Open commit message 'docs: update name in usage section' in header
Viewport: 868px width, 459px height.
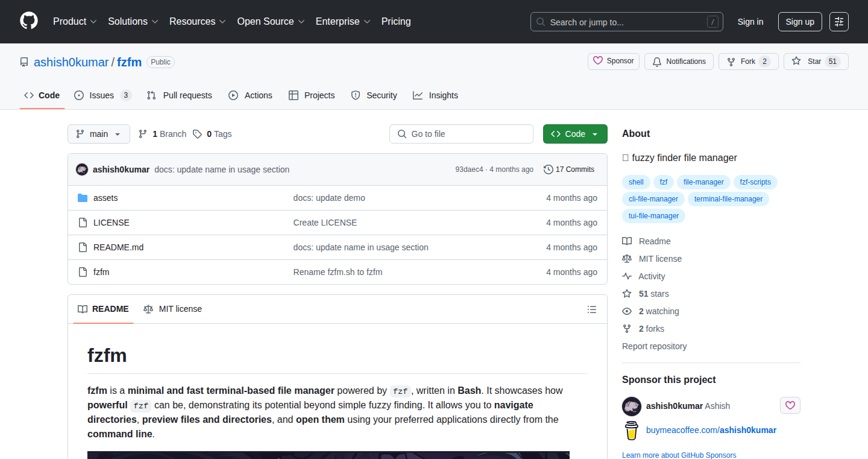(x=222, y=169)
